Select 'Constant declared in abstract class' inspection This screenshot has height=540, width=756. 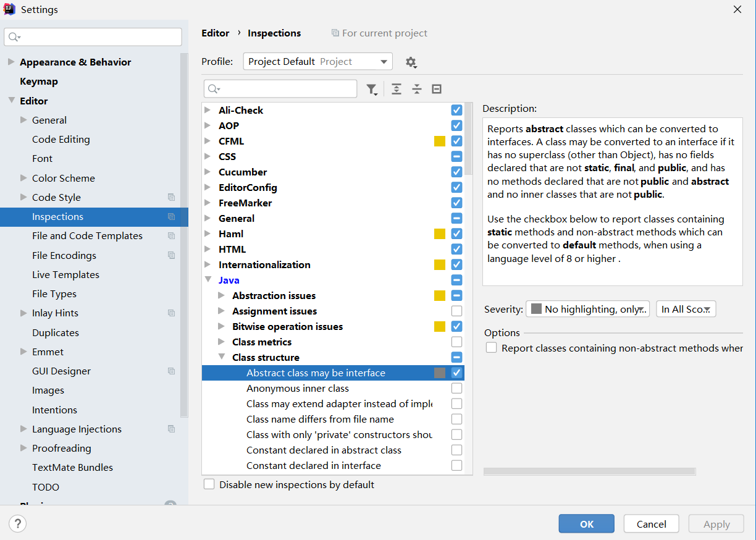(x=324, y=450)
